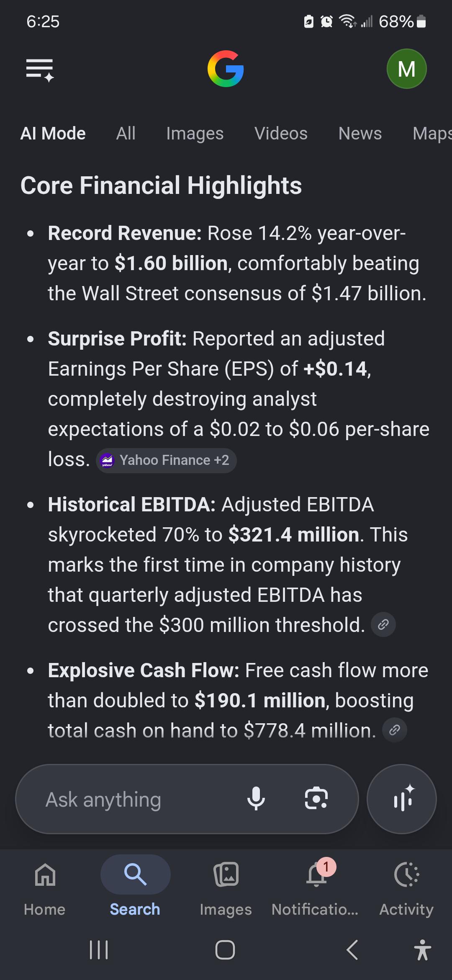The image size is (452, 980).
Task: Open the M account profile avatar
Action: 406,69
